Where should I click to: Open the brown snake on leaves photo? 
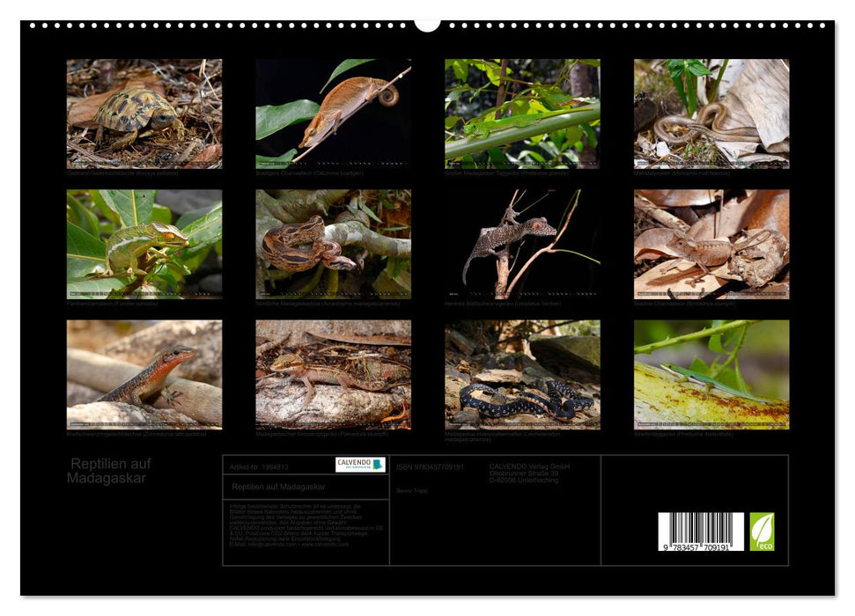[711, 114]
